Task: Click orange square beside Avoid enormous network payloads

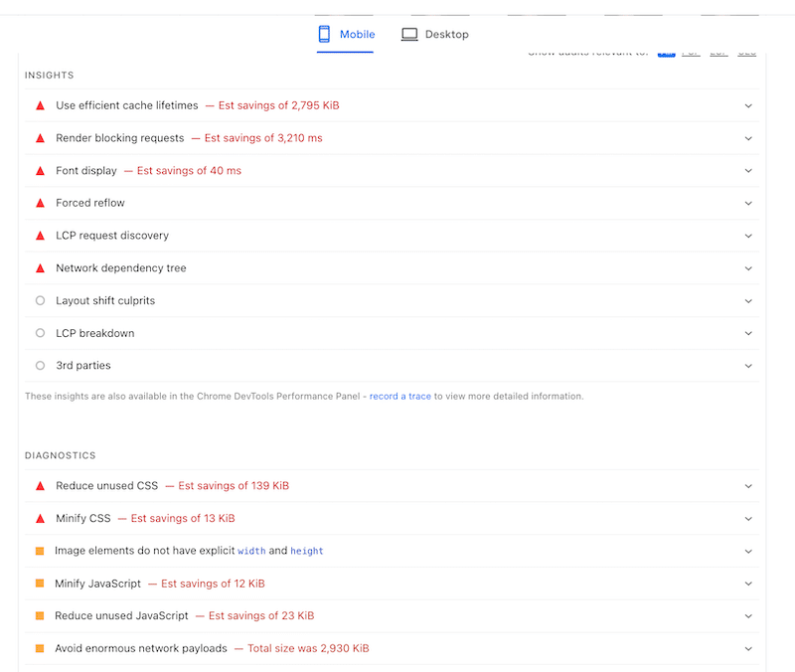Action: [40, 648]
